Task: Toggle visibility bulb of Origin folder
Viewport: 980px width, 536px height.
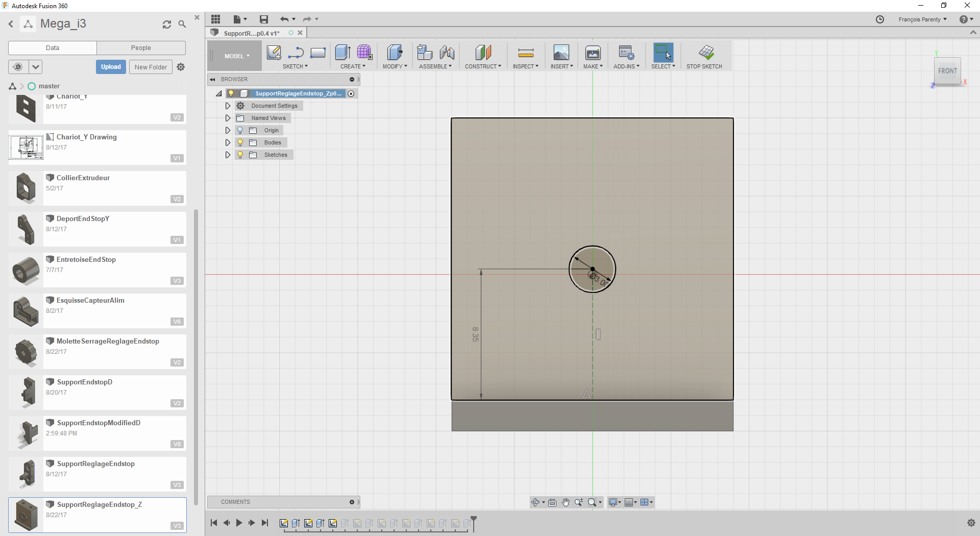Action: 240,130
